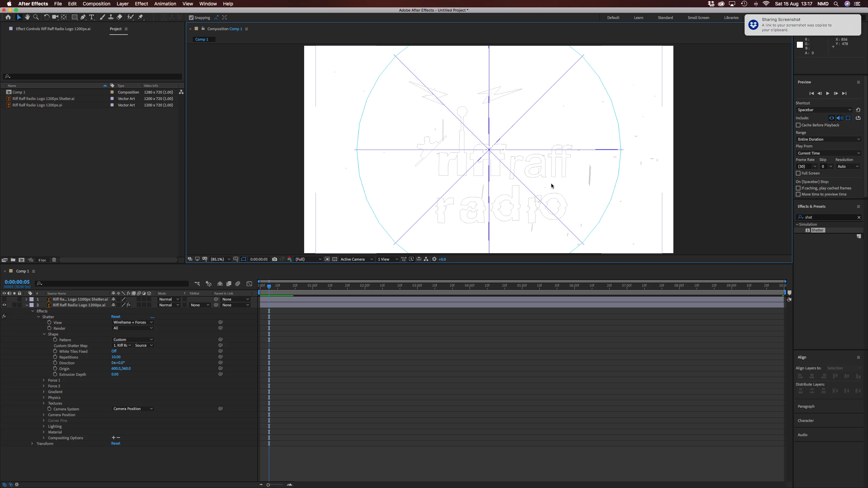868x488 pixels.
Task: Select the Pen tool in toolbar
Action: pyautogui.click(x=83, y=17)
